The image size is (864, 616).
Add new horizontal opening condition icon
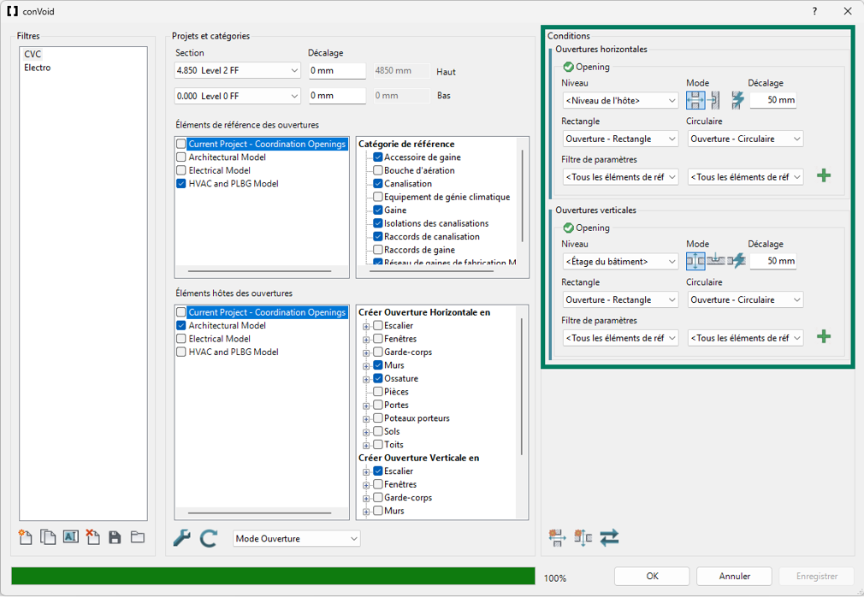coord(557,537)
